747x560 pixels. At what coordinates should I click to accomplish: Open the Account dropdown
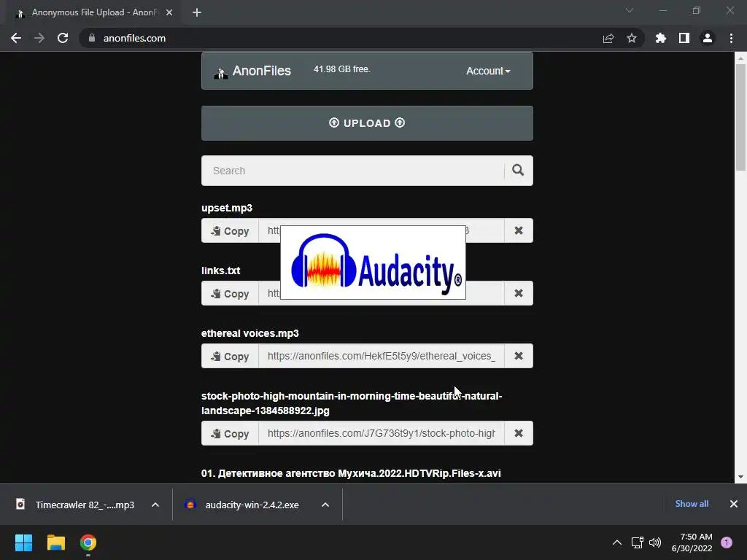coord(488,71)
